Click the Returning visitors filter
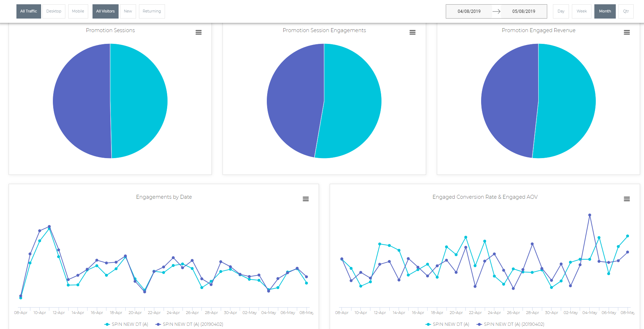 click(x=151, y=11)
